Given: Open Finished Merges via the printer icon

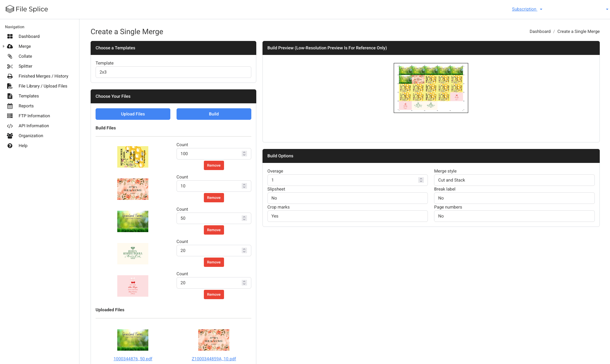Looking at the screenshot, I should coord(10,76).
